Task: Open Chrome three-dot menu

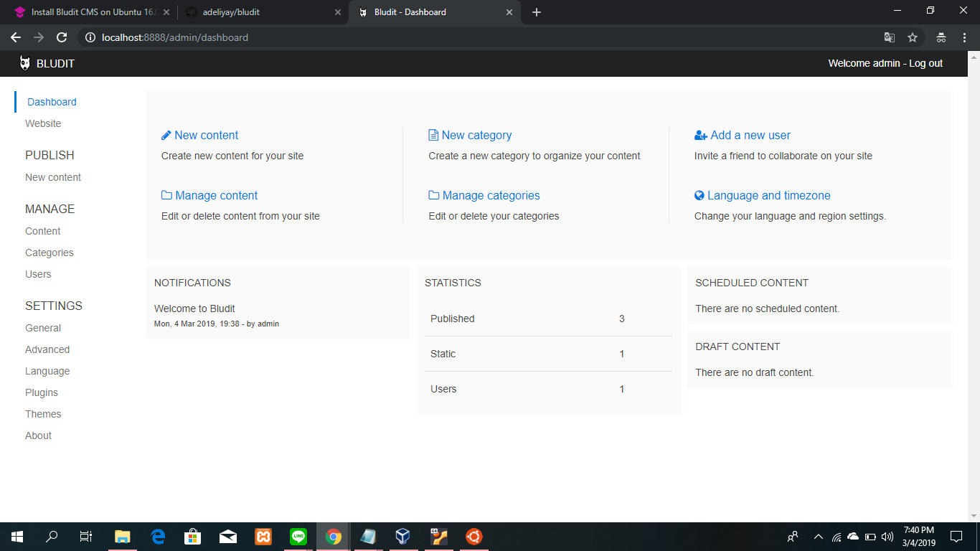Action: point(965,37)
